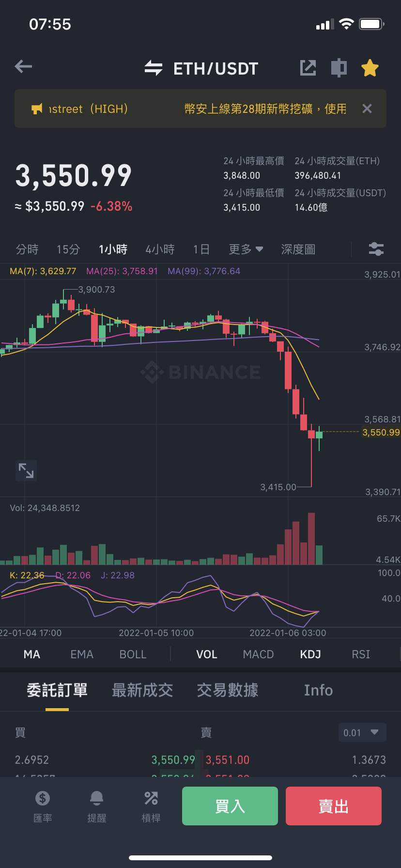Tap the green 買入 buy button

[230, 806]
